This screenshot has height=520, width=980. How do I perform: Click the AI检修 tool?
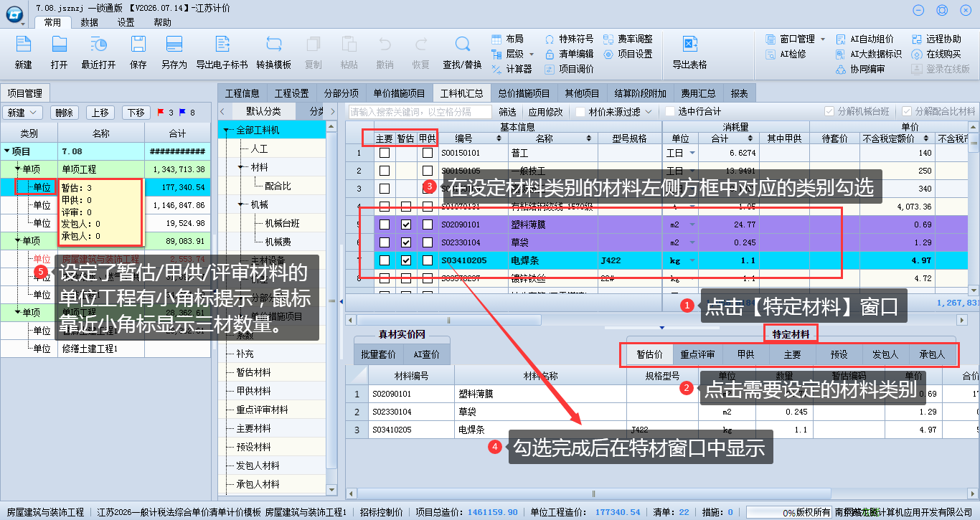click(x=786, y=54)
